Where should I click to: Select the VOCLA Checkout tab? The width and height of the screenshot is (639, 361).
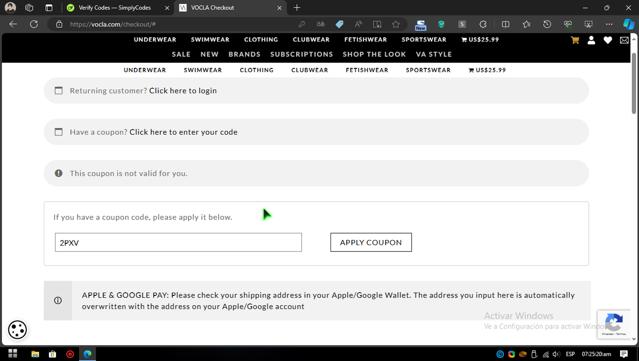pos(212,8)
